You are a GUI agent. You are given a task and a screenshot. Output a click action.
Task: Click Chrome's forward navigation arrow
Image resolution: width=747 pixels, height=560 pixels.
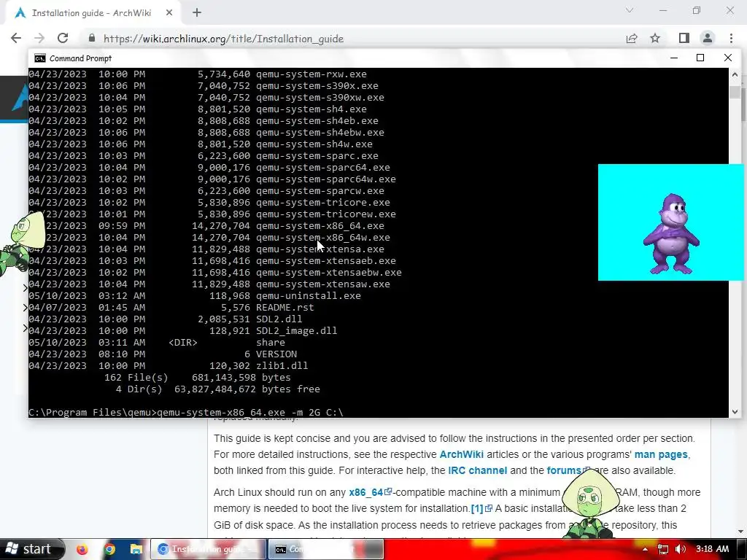39,39
